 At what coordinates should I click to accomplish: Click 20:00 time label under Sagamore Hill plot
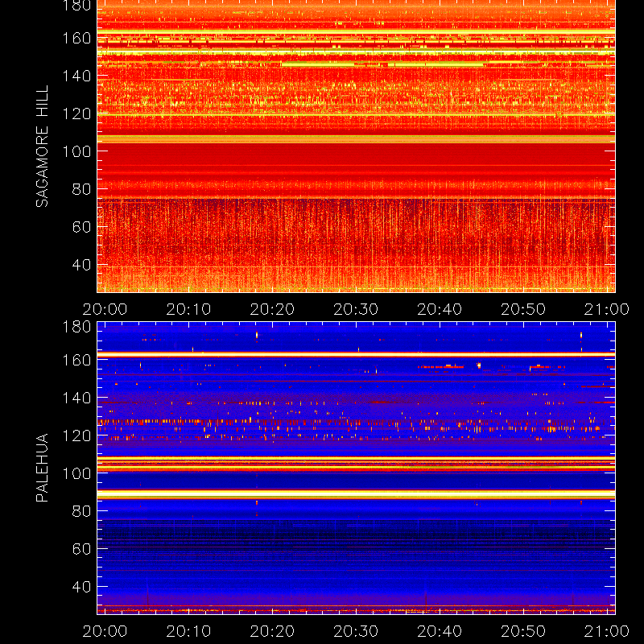coord(105,309)
